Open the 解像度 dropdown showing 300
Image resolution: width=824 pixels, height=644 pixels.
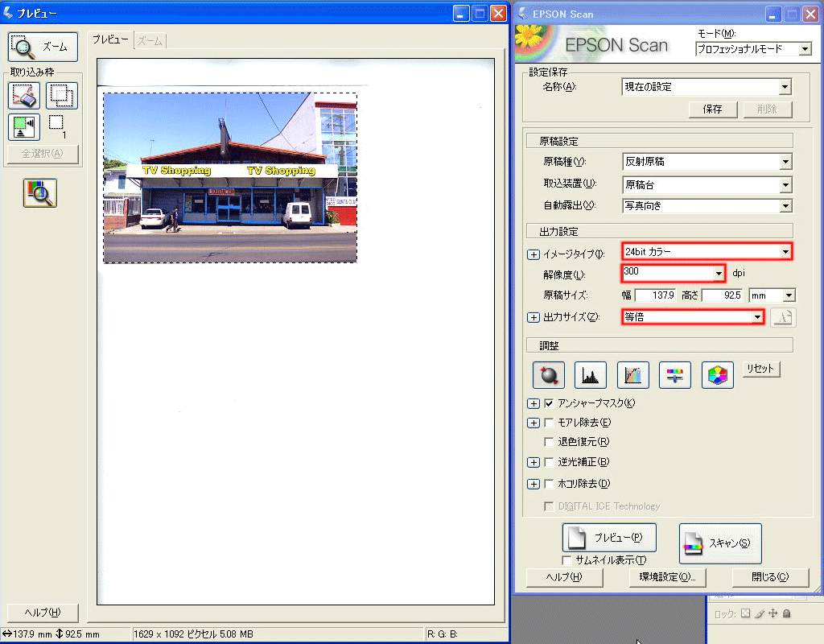[674, 272]
